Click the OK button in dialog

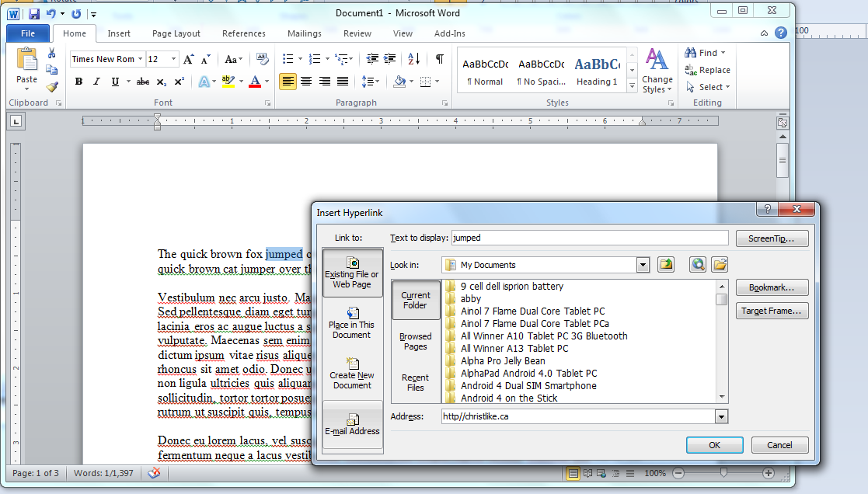[715, 445]
